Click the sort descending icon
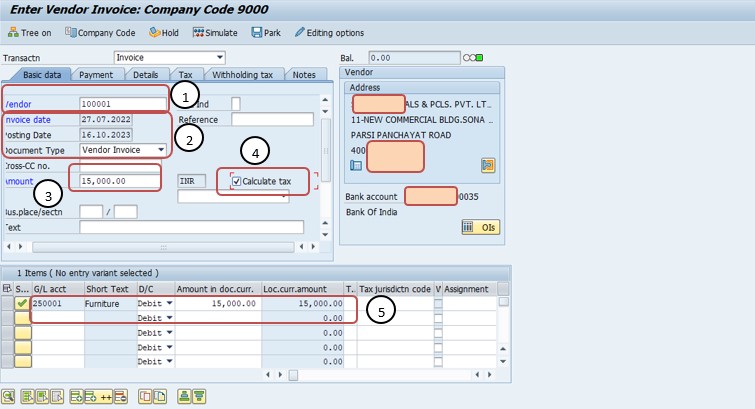Screen dimensions: 755x409 coord(199,396)
